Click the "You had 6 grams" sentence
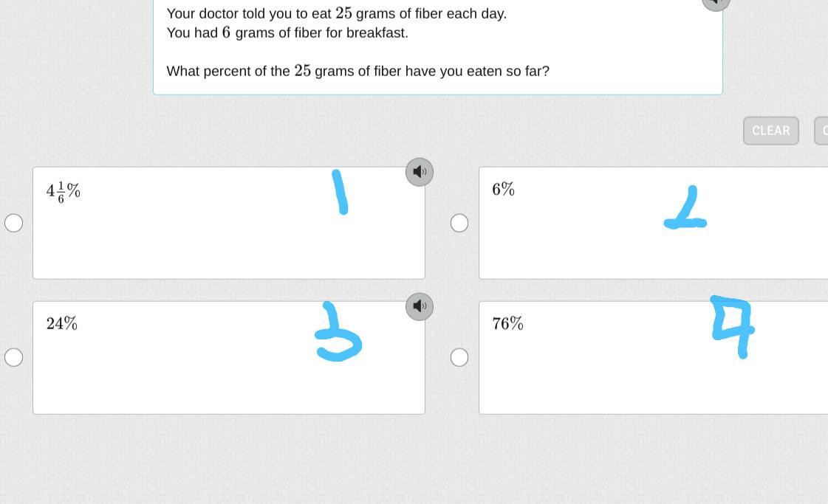The width and height of the screenshot is (828, 504). tap(287, 32)
